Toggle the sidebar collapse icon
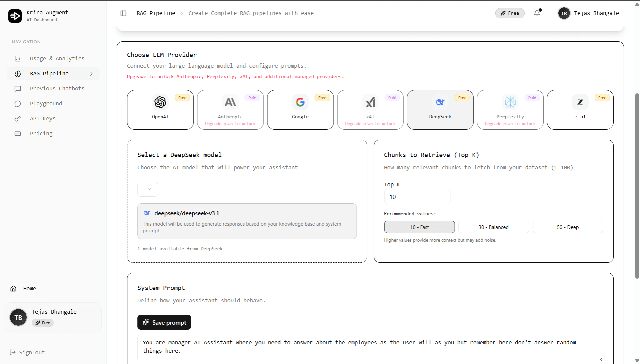This screenshot has height=364, width=640. point(123,13)
